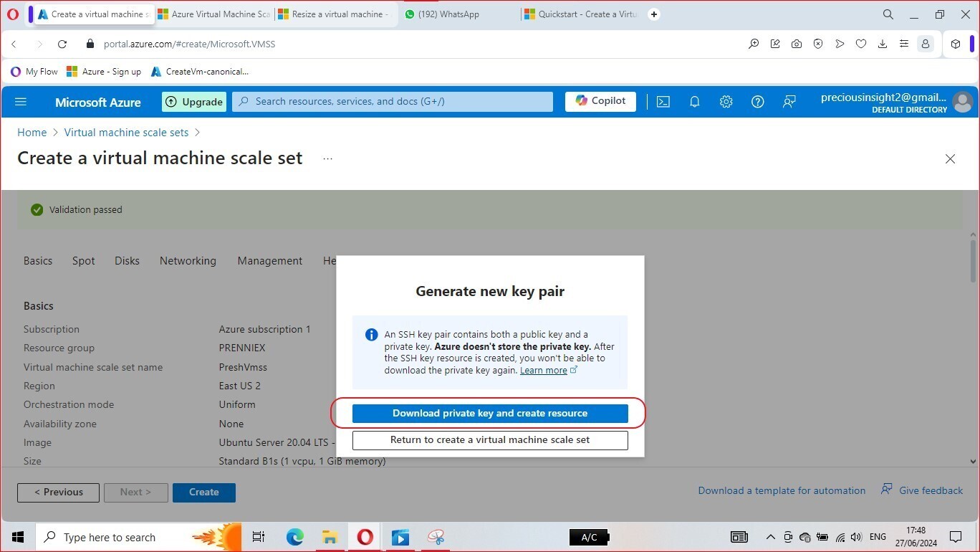This screenshot has height=552, width=980.
Task: Click the Upgrade button in Azure header
Action: click(x=194, y=102)
